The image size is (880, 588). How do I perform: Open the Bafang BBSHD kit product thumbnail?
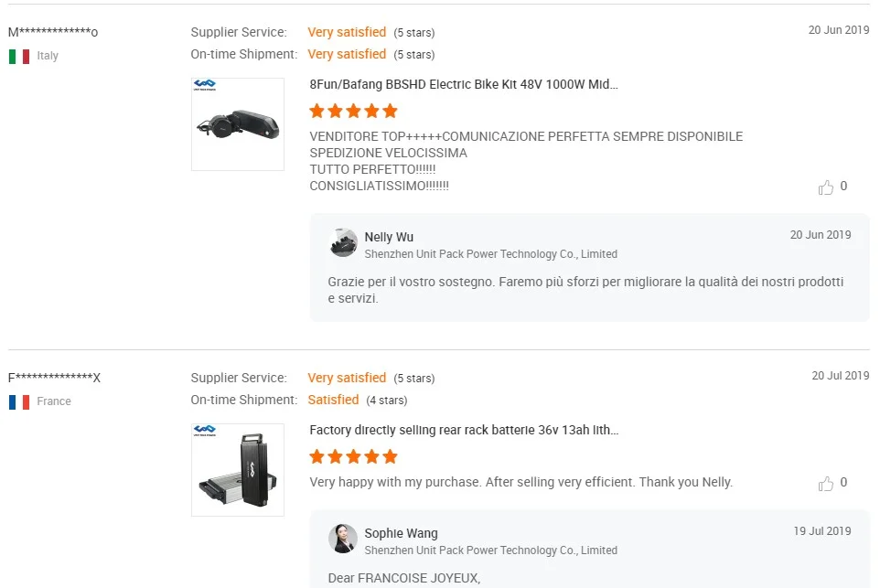pyautogui.click(x=238, y=124)
